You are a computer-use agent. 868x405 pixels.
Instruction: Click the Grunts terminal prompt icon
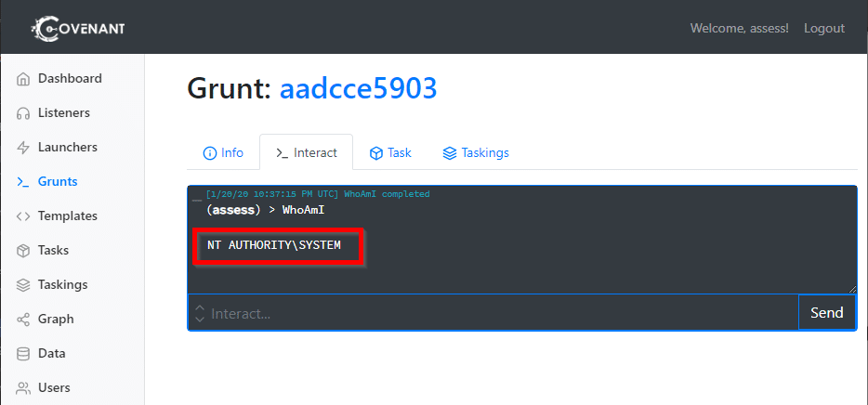click(x=22, y=182)
